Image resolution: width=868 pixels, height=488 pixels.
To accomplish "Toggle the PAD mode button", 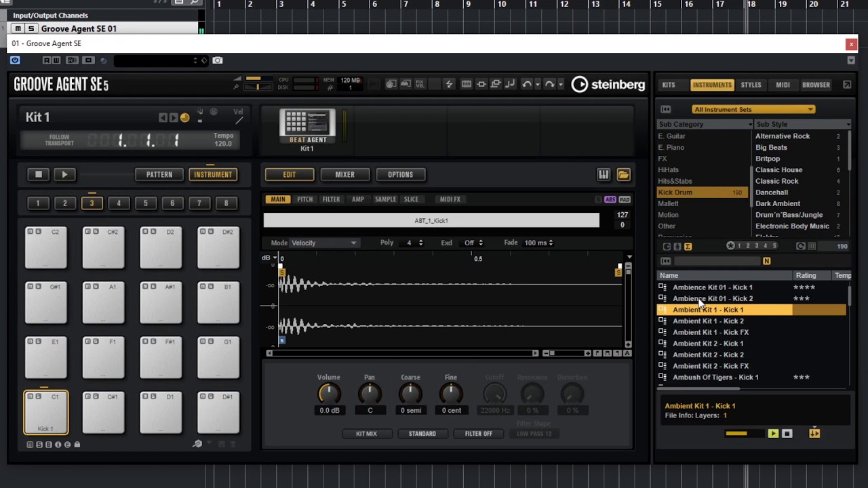I will 625,199.
